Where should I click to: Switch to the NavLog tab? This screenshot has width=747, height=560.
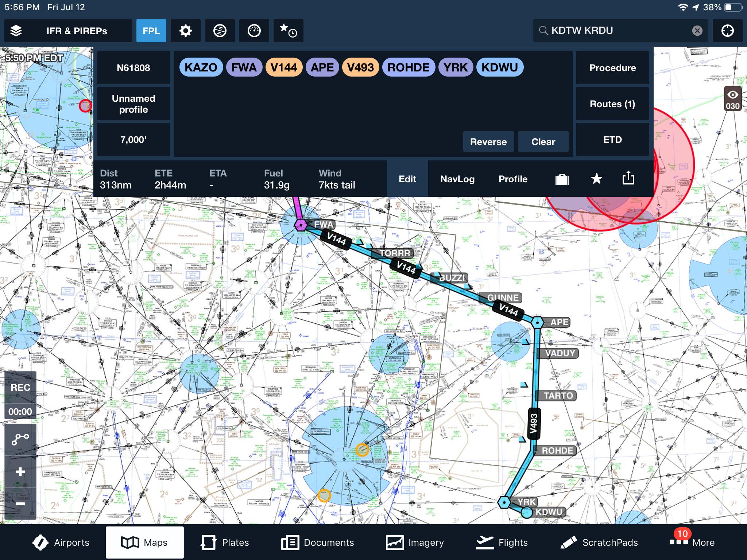pos(457,179)
